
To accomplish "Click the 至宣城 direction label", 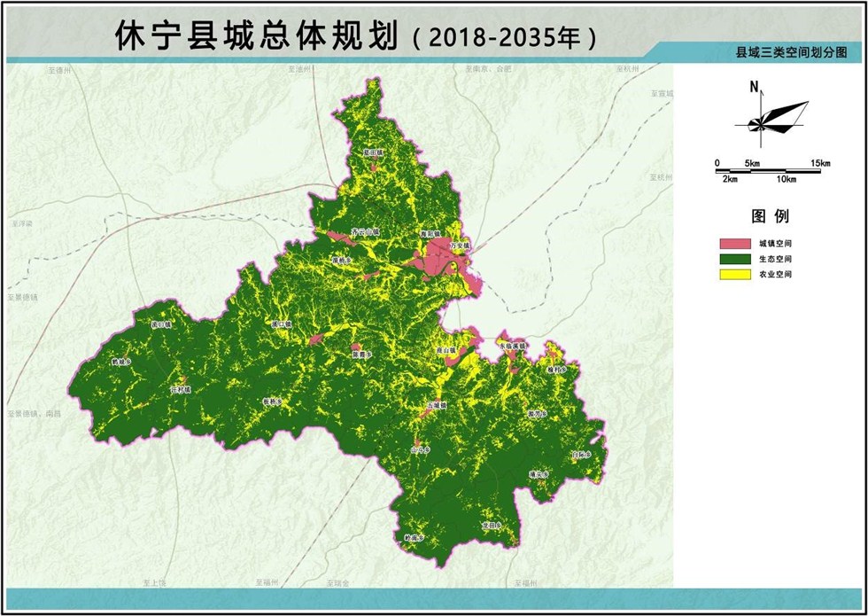I will pos(663,94).
